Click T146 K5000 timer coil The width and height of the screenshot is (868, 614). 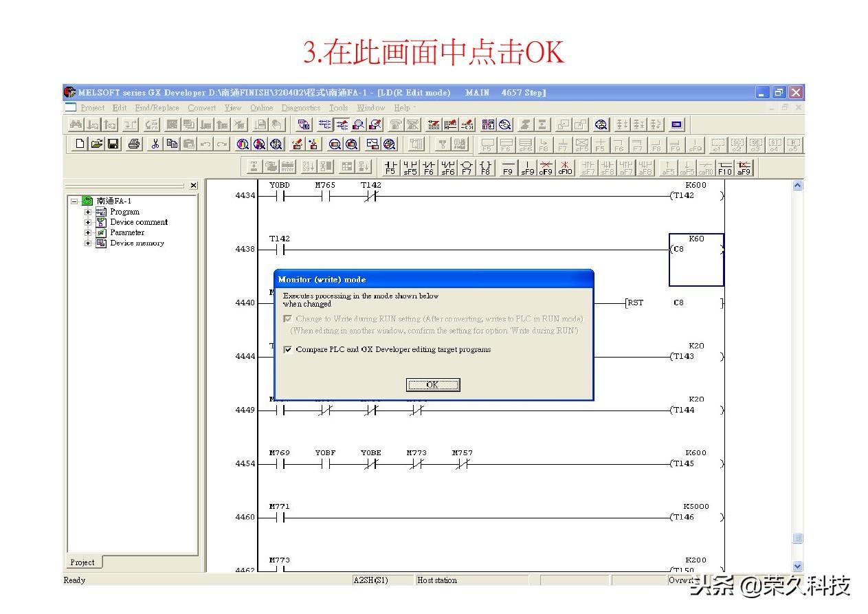tap(696, 512)
